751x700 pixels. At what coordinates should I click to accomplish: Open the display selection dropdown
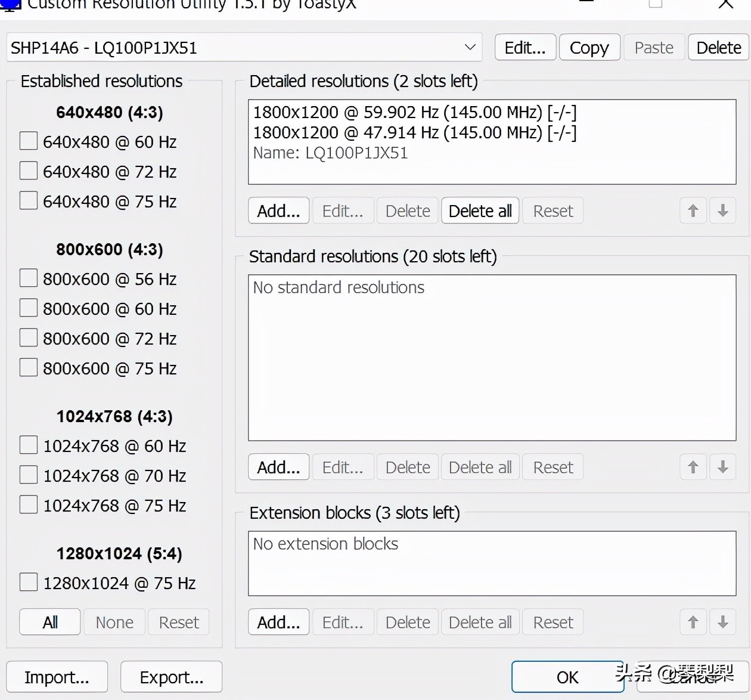[470, 47]
